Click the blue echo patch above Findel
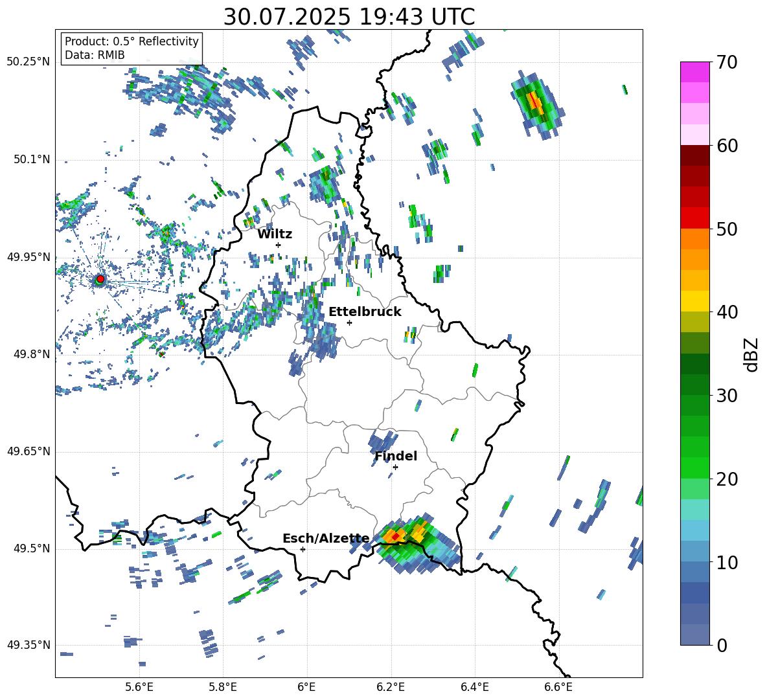The width and height of the screenshot is (767, 700). point(382,440)
